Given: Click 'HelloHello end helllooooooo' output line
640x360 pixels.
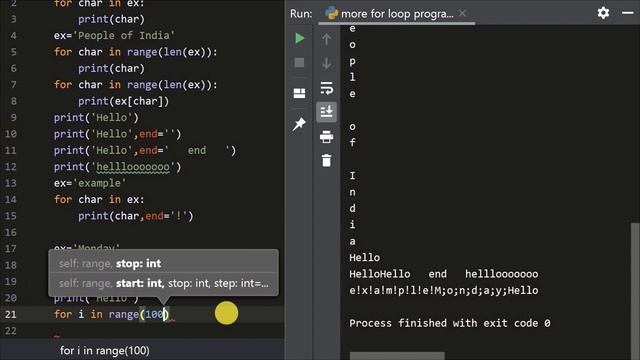Looking at the screenshot, I should tap(444, 274).
